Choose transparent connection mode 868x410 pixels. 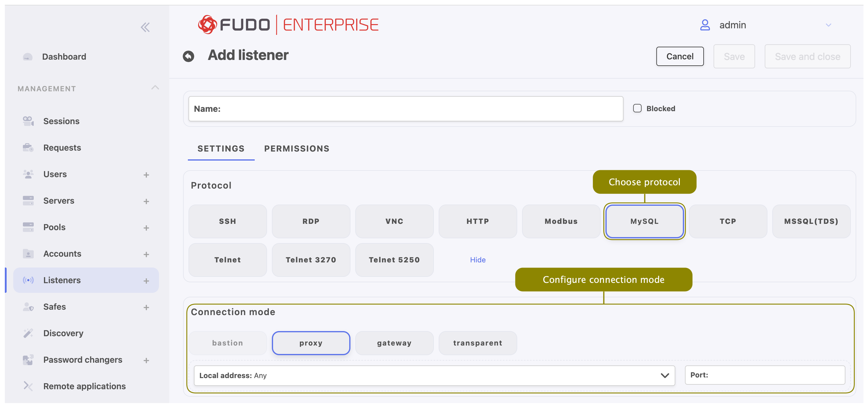(x=478, y=343)
